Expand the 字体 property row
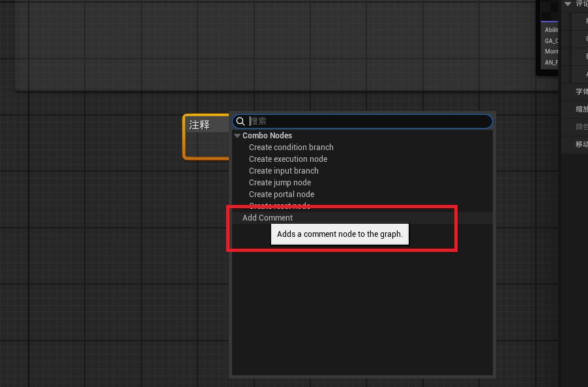 pyautogui.click(x=581, y=91)
